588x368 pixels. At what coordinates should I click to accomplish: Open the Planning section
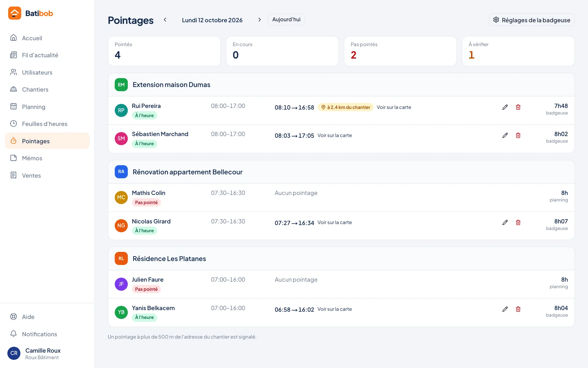[x=47, y=107]
